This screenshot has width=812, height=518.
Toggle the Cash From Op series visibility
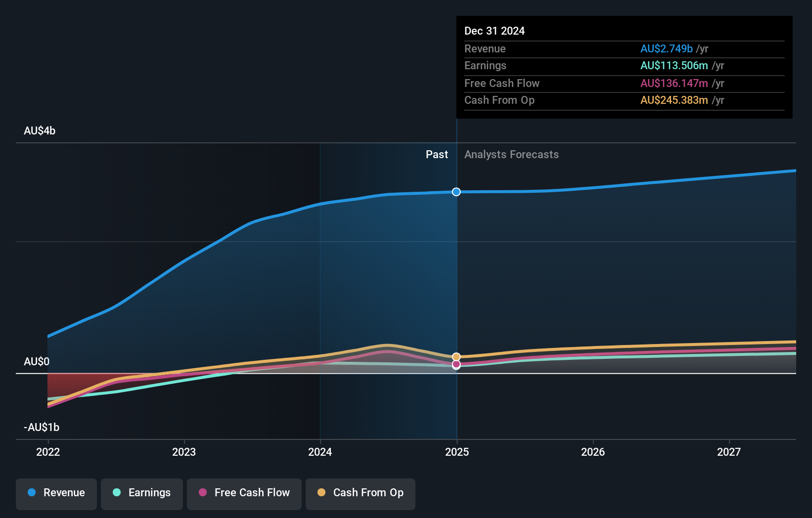tap(360, 493)
